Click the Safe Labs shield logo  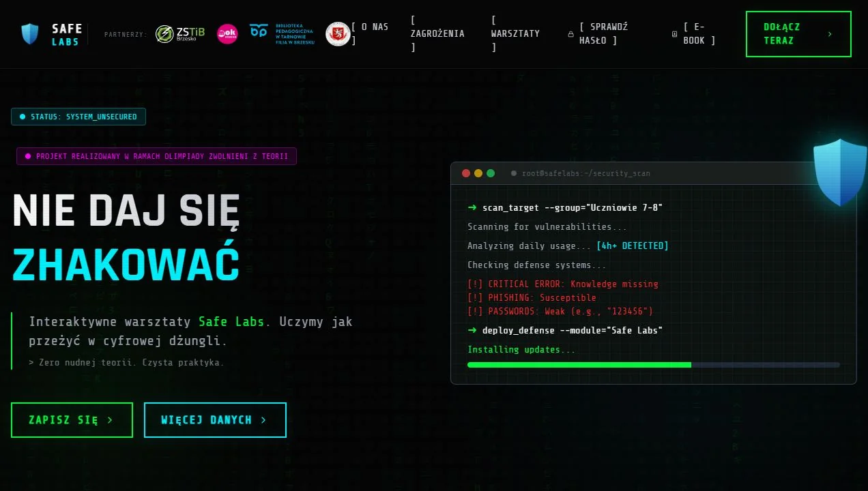(x=30, y=34)
